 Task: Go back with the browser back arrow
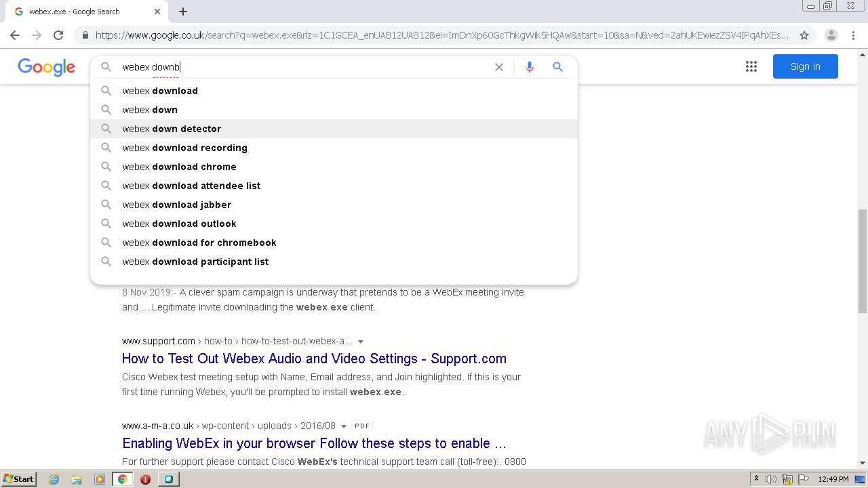coord(15,35)
